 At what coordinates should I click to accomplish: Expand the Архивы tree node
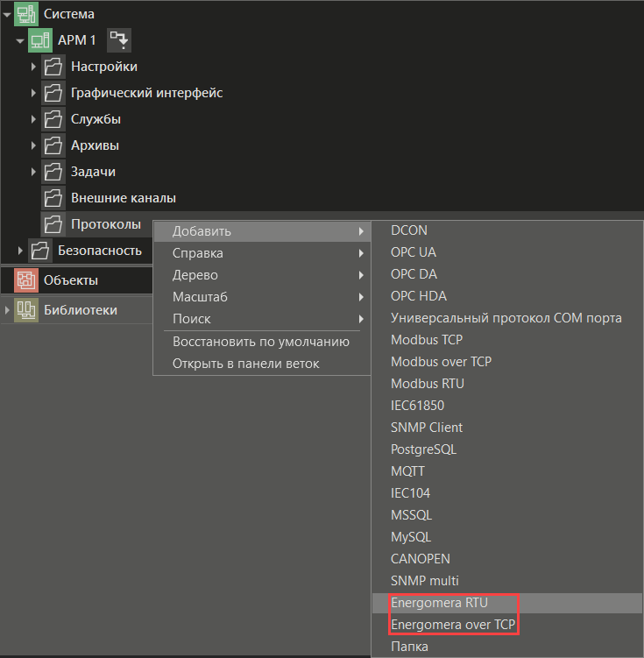33,145
